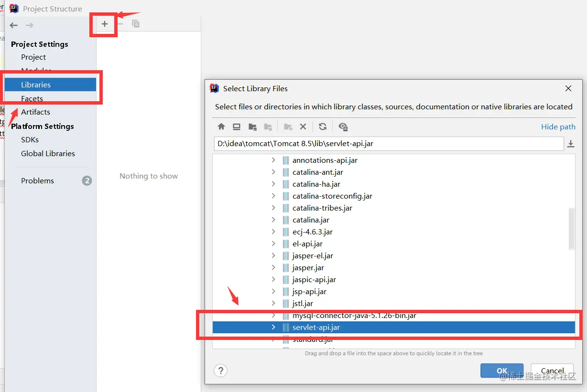Select jsp-api.jar in the file tree

tap(309, 291)
